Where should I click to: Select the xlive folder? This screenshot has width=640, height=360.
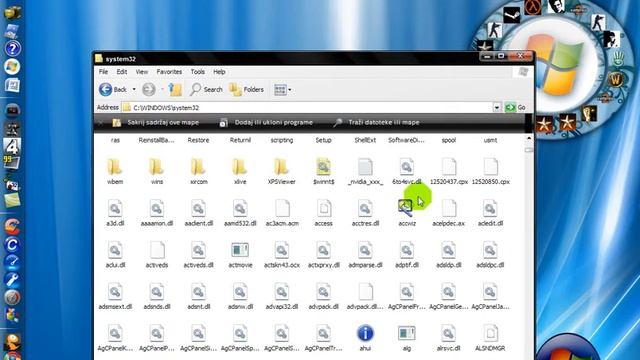(240, 171)
